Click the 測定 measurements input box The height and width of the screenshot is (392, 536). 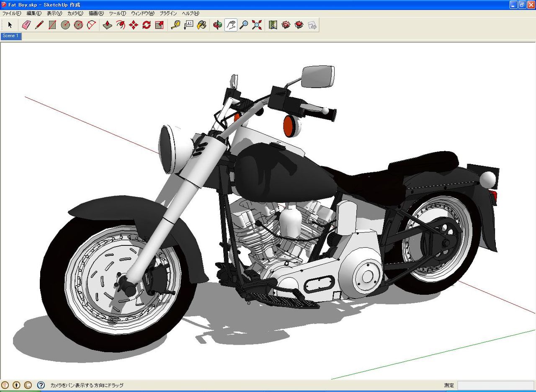pyautogui.click(x=495, y=385)
